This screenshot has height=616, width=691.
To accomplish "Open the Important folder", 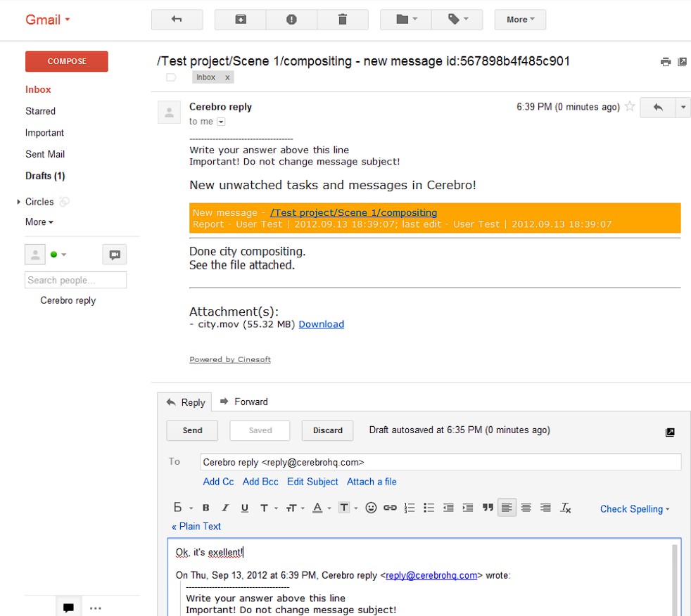I will (x=44, y=132).
